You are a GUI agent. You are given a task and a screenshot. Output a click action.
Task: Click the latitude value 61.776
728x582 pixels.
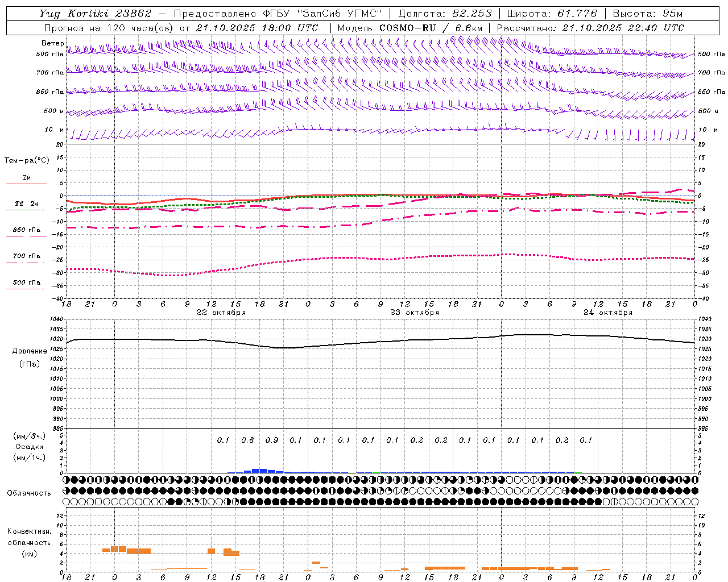[x=578, y=14]
